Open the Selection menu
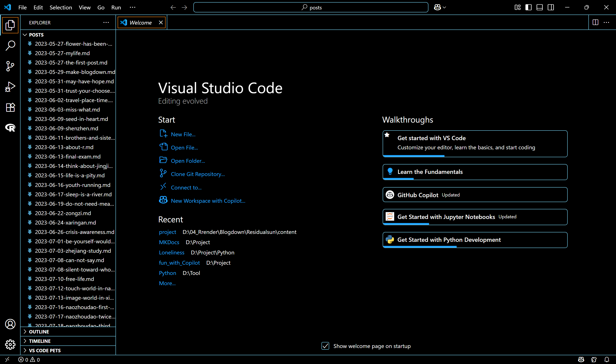The image size is (616, 364). click(x=61, y=7)
